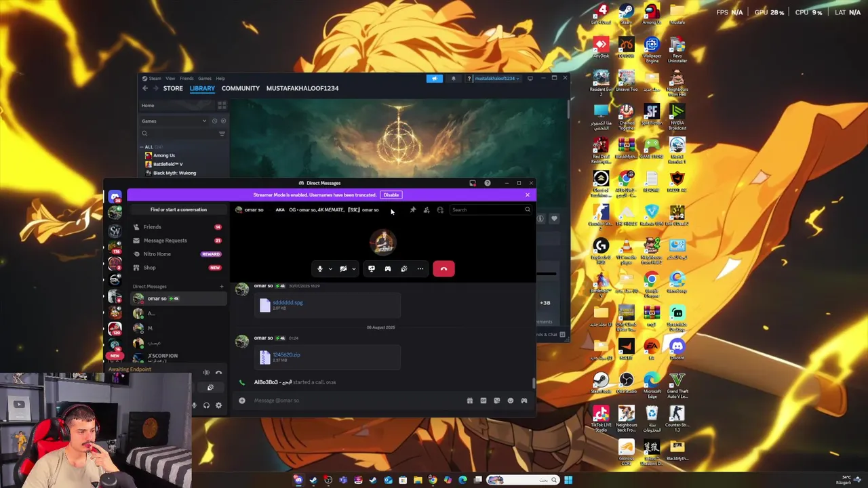Open sticker picker in message bar
Viewport: 868px width, 488px height.
tap(496, 401)
